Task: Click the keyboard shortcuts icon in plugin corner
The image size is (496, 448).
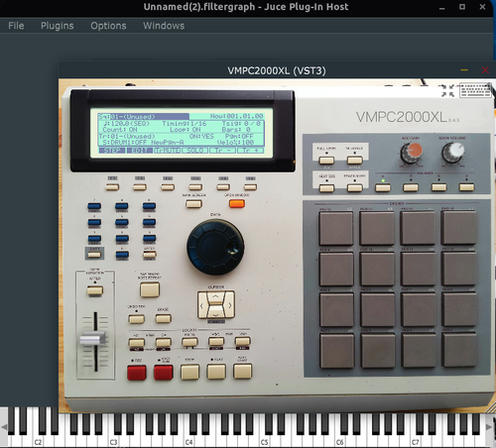Action: (x=475, y=90)
